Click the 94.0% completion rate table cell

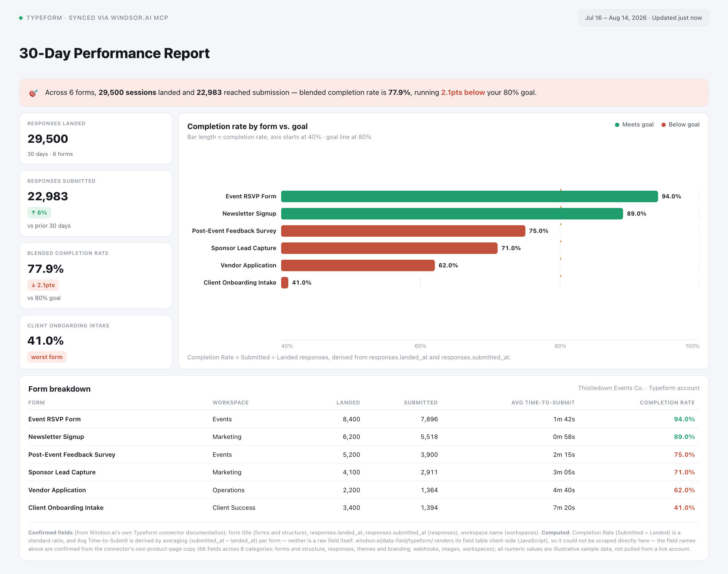click(x=684, y=419)
